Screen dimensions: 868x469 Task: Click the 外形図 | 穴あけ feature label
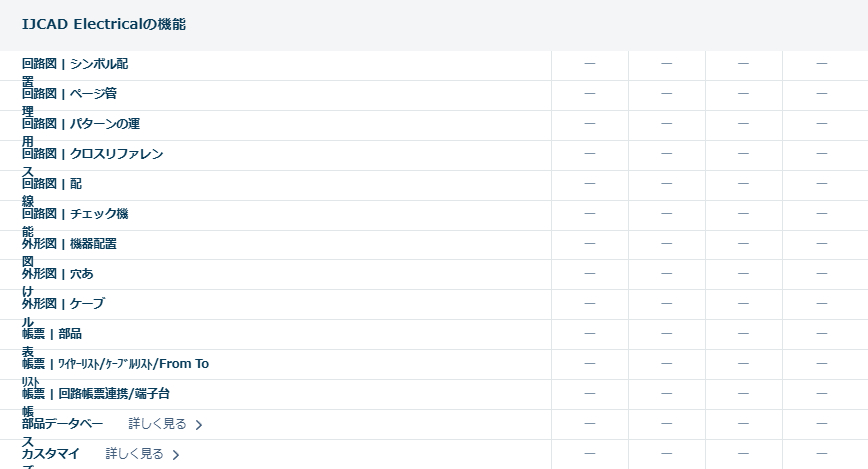58,274
